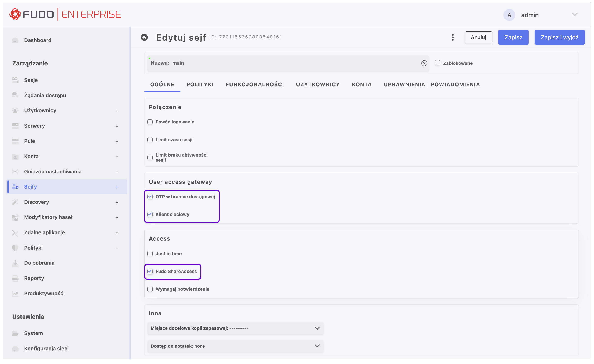The image size is (594, 364).
Task: Click the Do pobrania download icon
Action: pos(15,263)
